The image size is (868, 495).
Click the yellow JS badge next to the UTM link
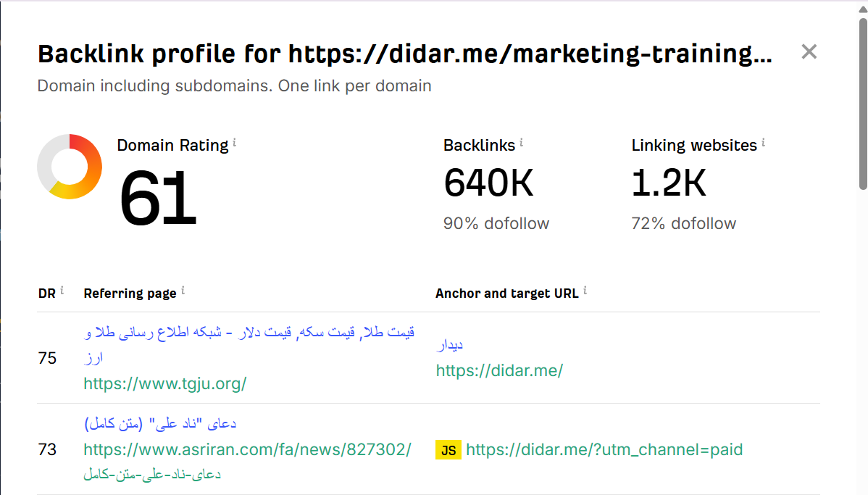point(448,449)
